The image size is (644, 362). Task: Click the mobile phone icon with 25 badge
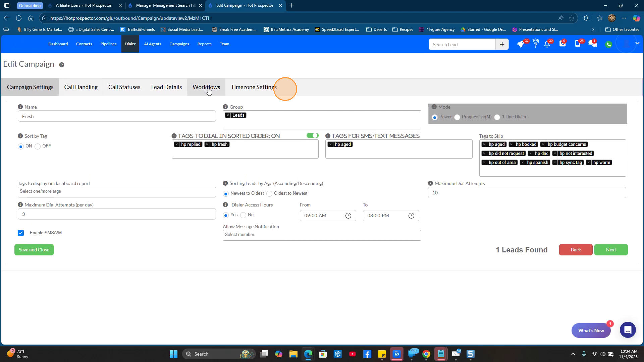click(578, 44)
